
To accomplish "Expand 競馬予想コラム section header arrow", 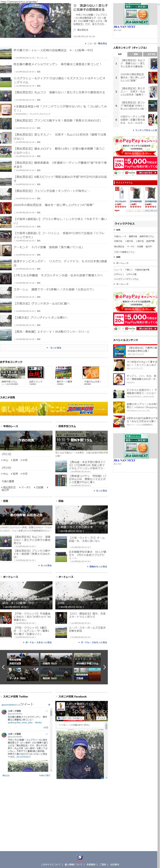I will 57,426.
